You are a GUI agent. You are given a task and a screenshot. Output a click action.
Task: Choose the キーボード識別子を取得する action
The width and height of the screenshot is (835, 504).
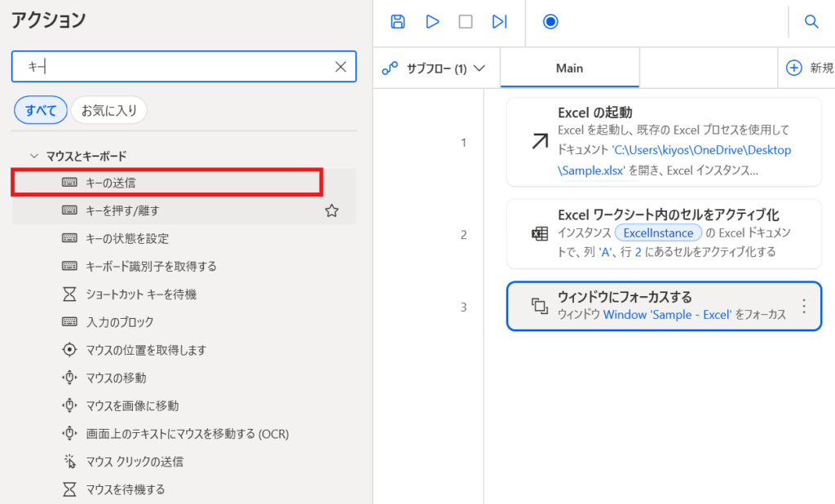[183, 267]
